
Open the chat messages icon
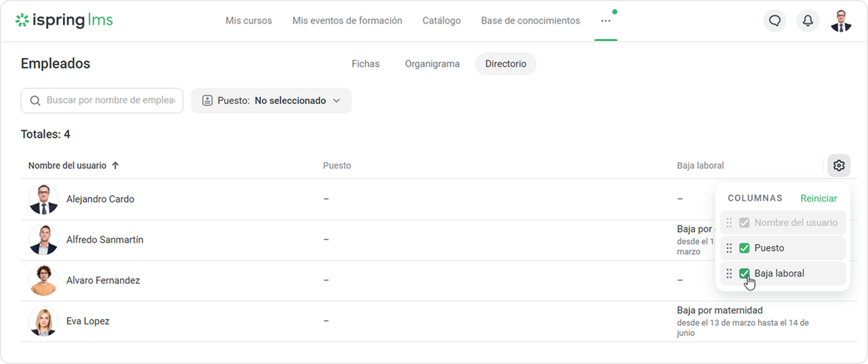pyautogui.click(x=775, y=21)
